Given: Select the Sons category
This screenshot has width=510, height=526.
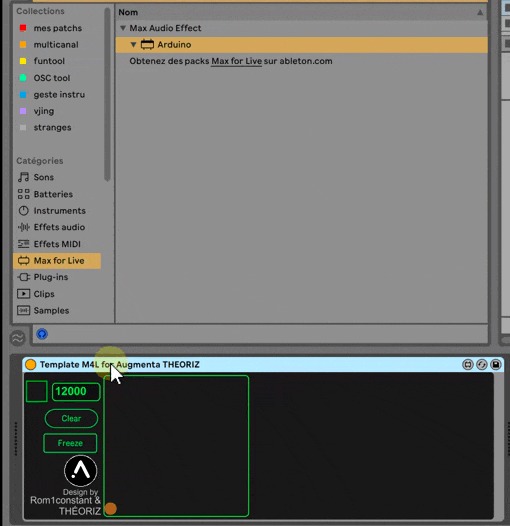Looking at the screenshot, I should pyautogui.click(x=36, y=177).
